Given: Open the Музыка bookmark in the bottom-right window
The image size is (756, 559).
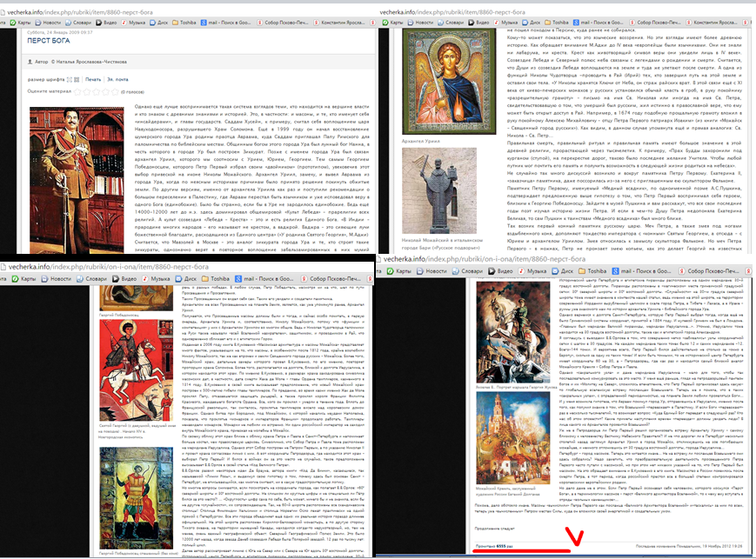Looking at the screenshot, I should (x=532, y=271).
